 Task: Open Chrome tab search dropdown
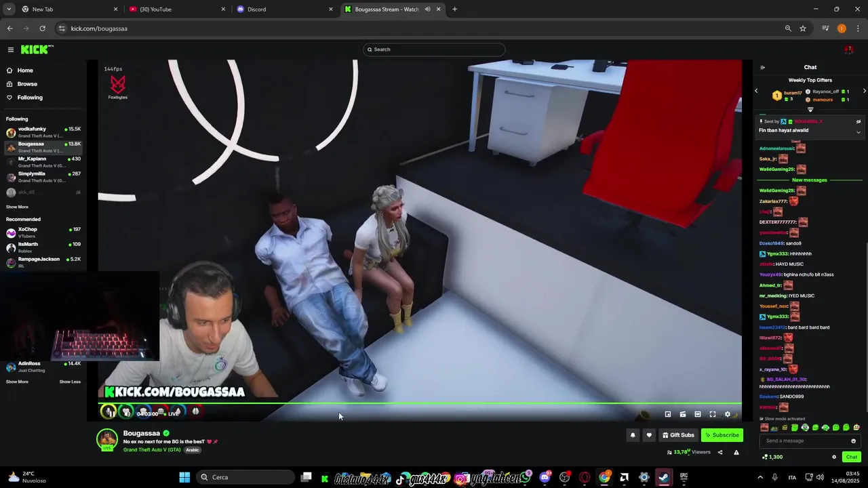point(8,9)
